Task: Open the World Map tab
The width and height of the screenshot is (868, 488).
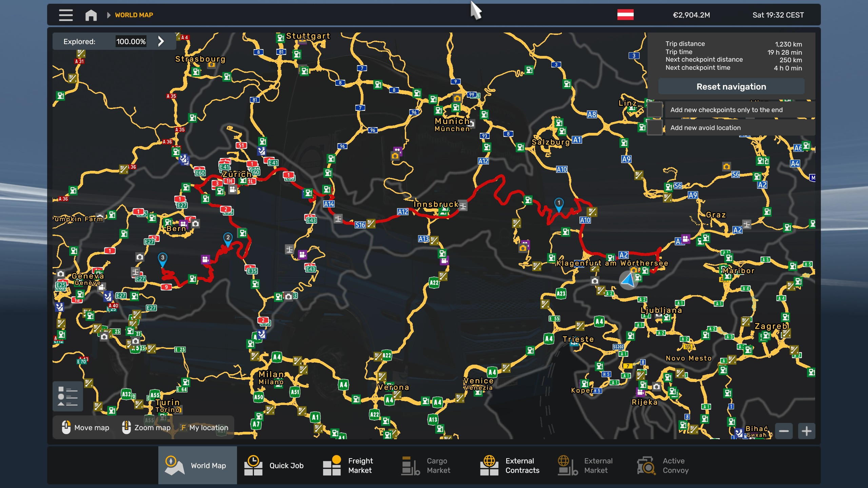Action: pyautogui.click(x=197, y=465)
